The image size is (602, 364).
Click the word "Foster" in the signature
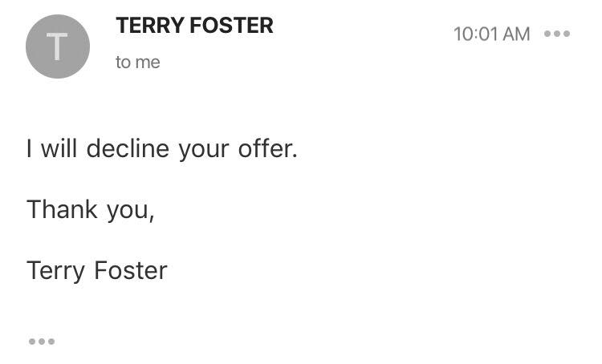pyautogui.click(x=131, y=270)
